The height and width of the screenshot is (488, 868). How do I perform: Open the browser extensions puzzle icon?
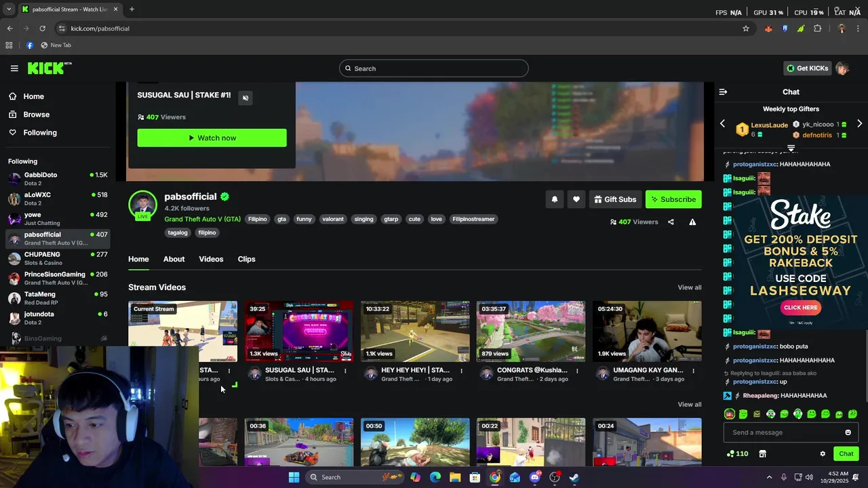point(817,28)
